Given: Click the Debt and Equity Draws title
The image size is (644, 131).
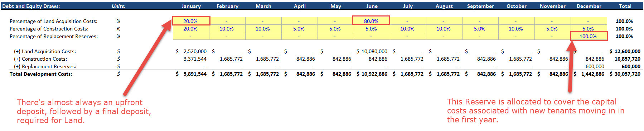Looking at the screenshot, I should click(31, 6).
